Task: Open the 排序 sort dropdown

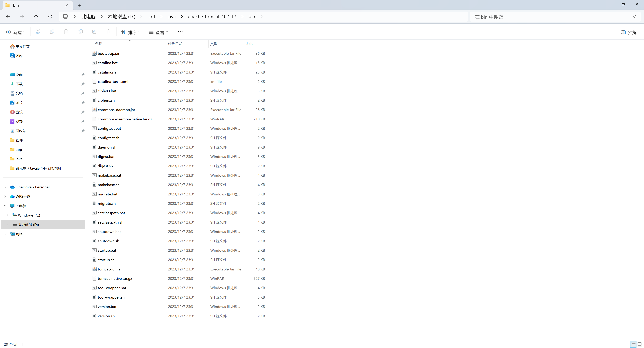Action: pos(130,32)
